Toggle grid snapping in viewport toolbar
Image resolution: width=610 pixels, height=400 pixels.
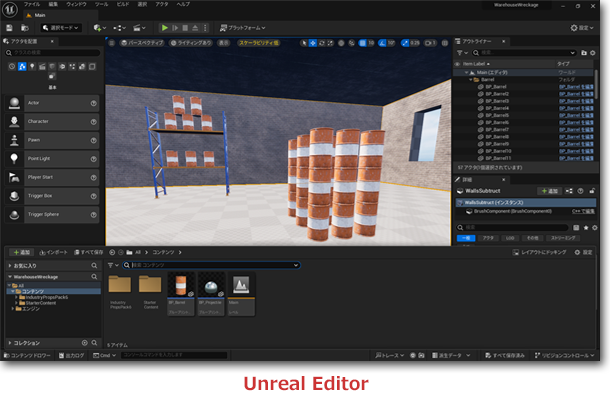pos(362,43)
